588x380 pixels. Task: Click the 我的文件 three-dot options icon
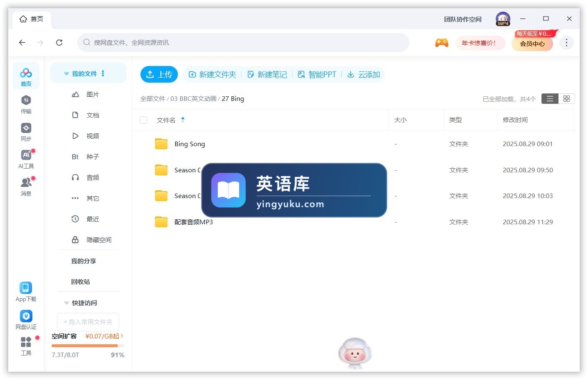[x=103, y=74]
